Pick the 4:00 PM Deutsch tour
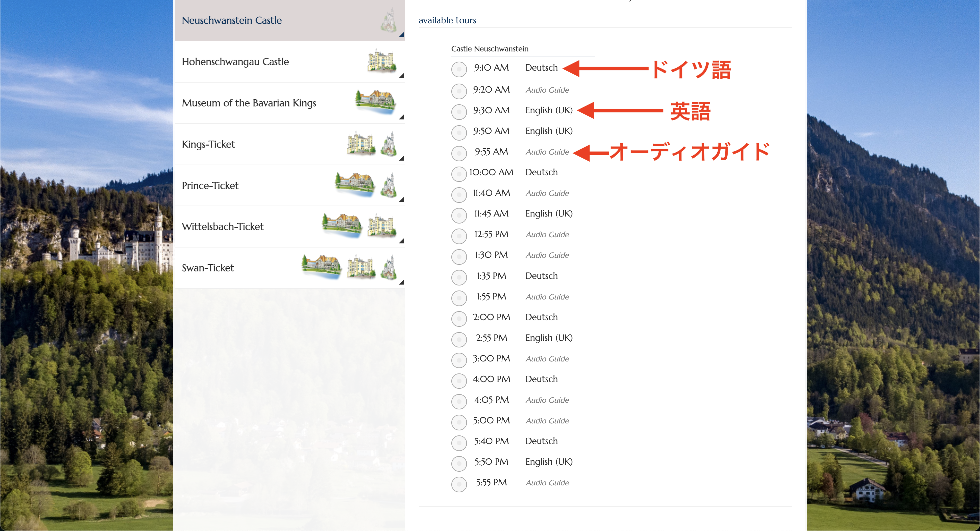 click(459, 380)
